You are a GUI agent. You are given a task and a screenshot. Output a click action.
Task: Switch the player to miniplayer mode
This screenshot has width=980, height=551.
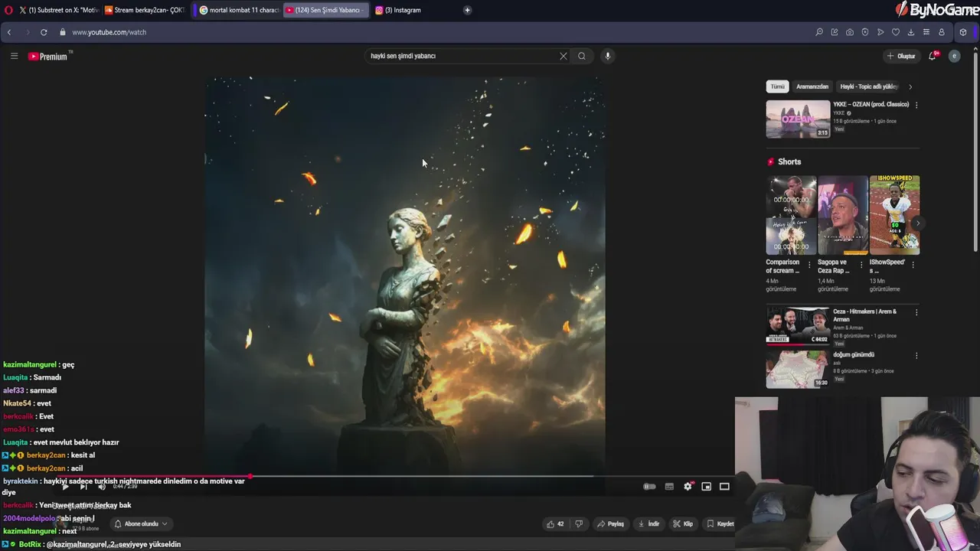[x=706, y=487]
